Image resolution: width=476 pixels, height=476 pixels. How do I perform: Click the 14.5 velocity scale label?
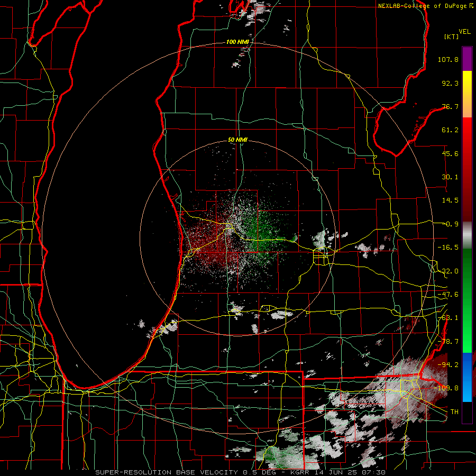click(450, 200)
